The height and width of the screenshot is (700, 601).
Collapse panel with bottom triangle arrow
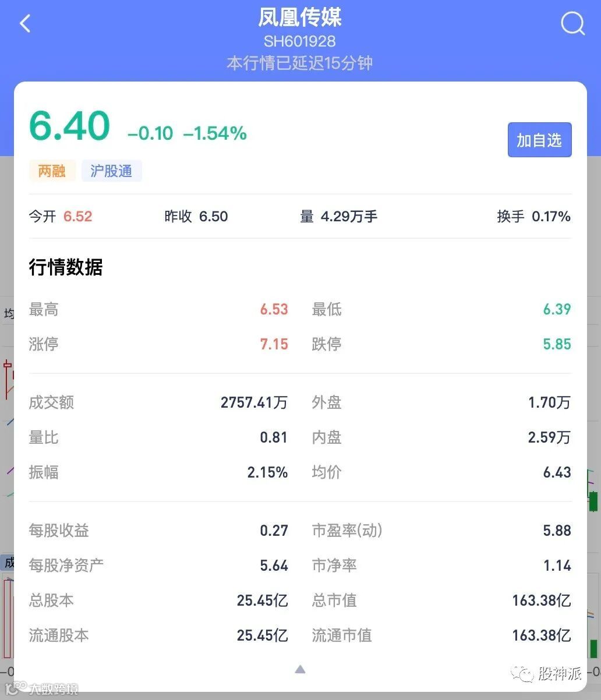point(300,669)
